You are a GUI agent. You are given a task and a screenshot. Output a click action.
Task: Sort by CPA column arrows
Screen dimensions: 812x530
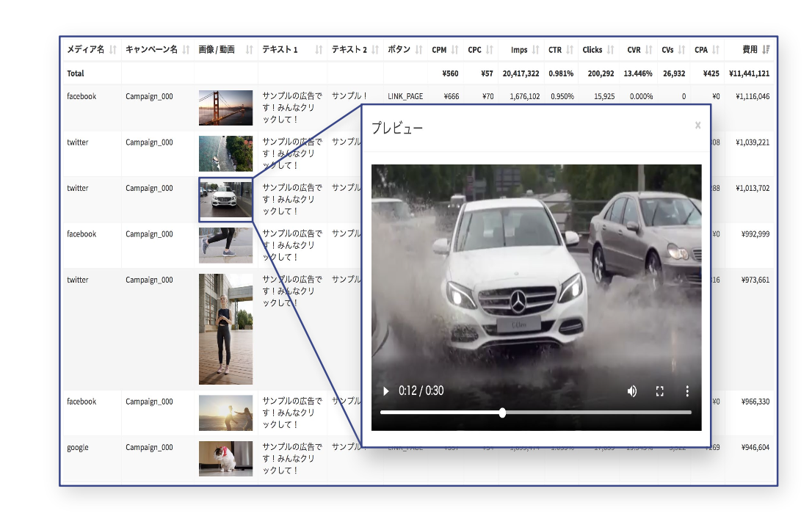[716, 50]
